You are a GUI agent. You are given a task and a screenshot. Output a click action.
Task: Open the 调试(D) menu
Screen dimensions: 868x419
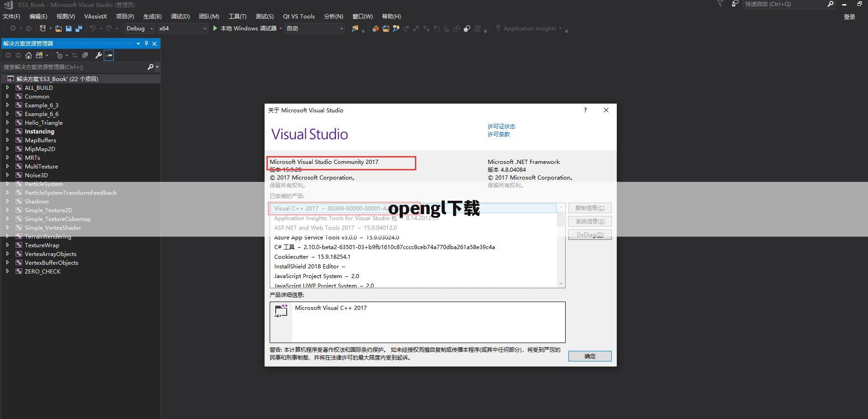pyautogui.click(x=180, y=16)
